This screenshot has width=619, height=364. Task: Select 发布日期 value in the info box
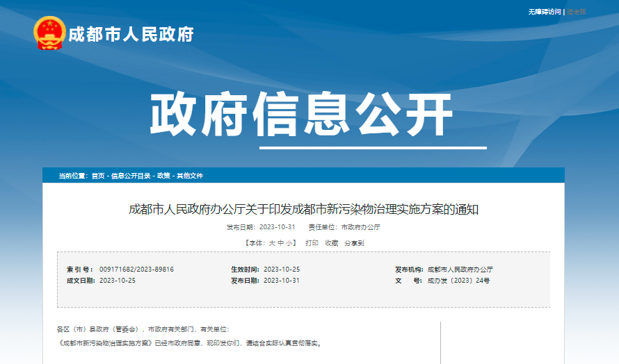point(282,281)
